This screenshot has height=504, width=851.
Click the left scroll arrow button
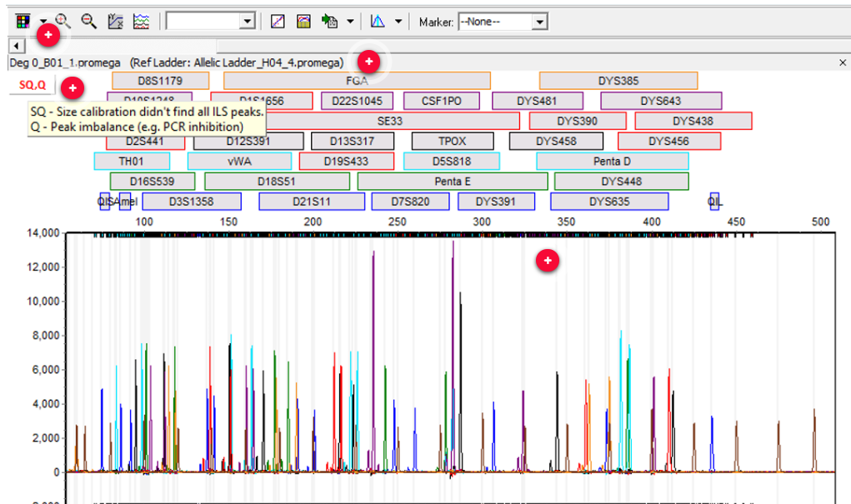click(x=17, y=46)
